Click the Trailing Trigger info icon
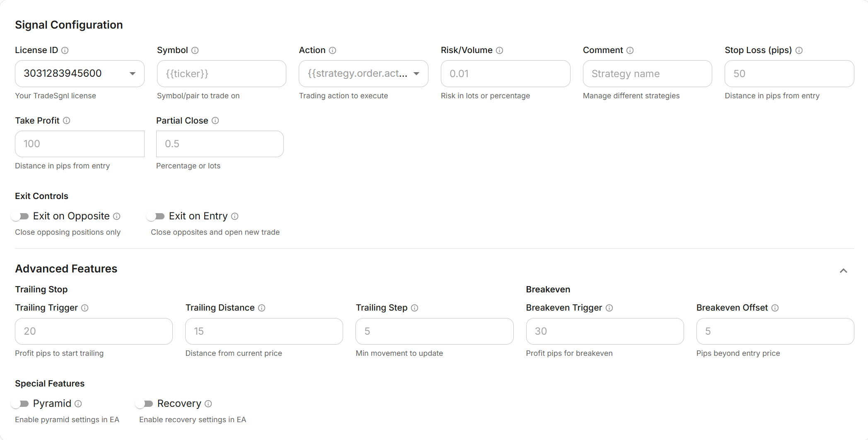868x440 pixels. tap(85, 308)
